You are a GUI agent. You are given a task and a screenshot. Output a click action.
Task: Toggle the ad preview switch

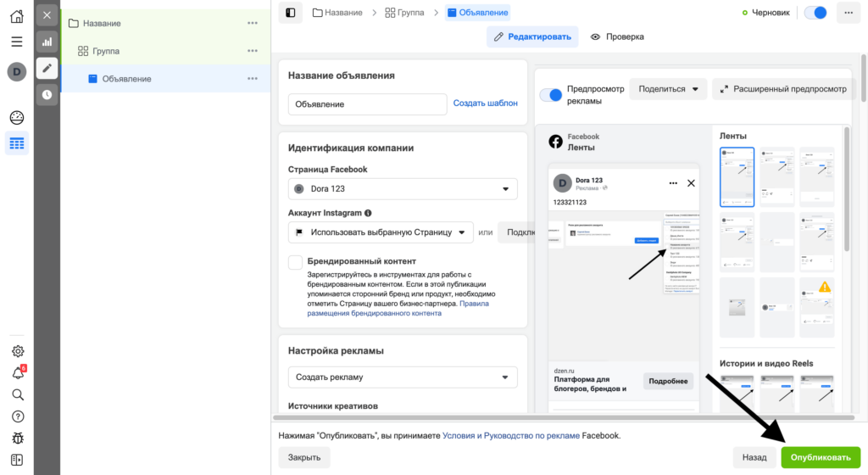click(551, 95)
